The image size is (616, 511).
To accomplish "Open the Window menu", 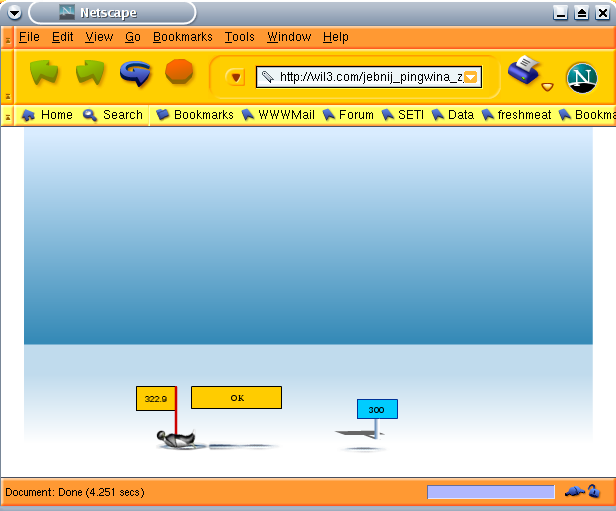I will click(x=289, y=37).
